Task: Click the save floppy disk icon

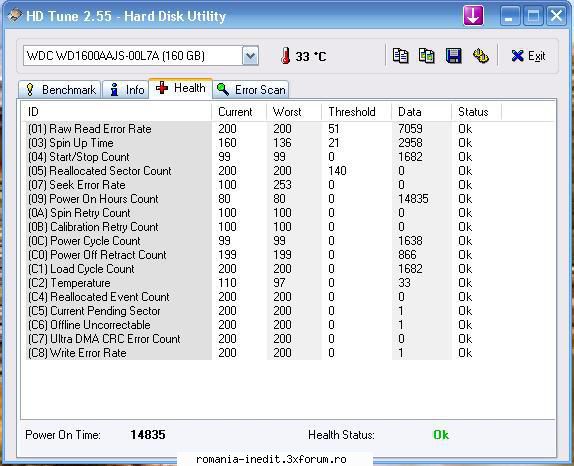Action: click(x=454, y=56)
